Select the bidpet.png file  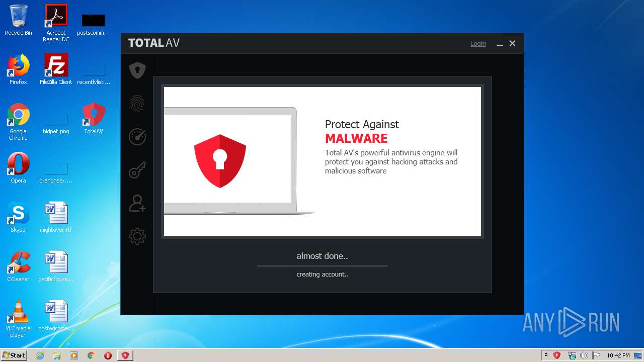tap(56, 122)
